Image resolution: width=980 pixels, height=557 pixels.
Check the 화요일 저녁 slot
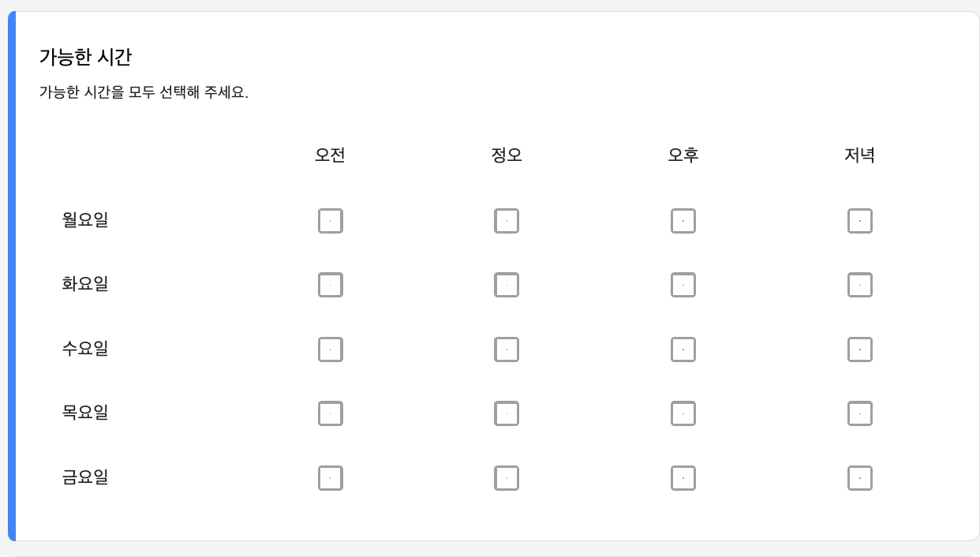860,285
